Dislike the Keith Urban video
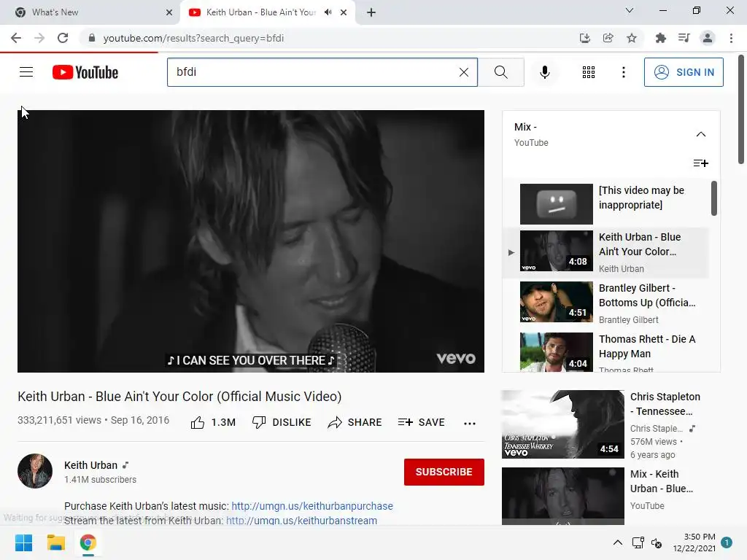 (x=282, y=422)
